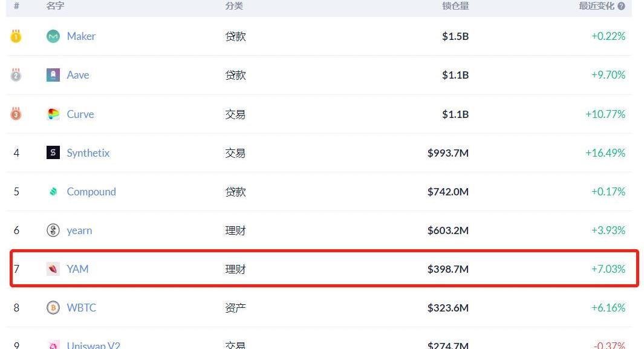This screenshot has height=349, width=644.
Task: Click the bronze medal rank-three badge
Action: click(16, 114)
